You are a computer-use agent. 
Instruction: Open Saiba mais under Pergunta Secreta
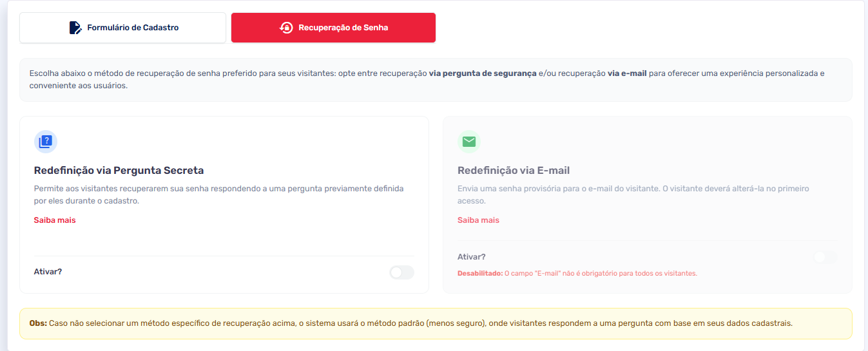pos(55,220)
